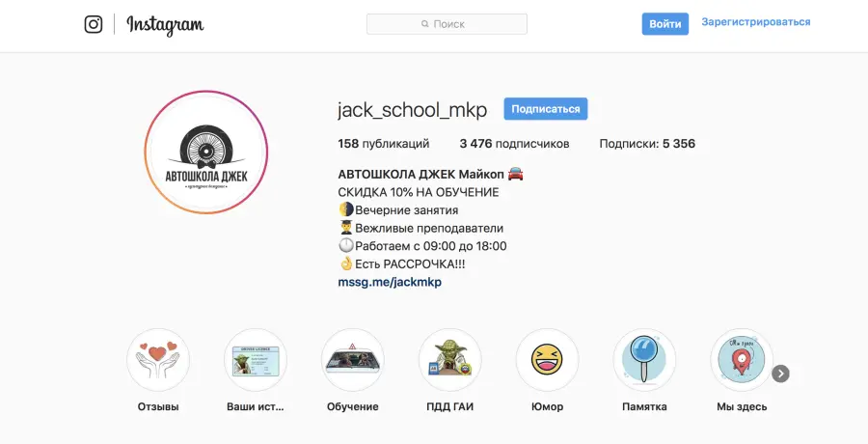Open the ПДД ГАИ highlight with Yoda
This screenshot has width=868, height=444.
click(x=450, y=360)
